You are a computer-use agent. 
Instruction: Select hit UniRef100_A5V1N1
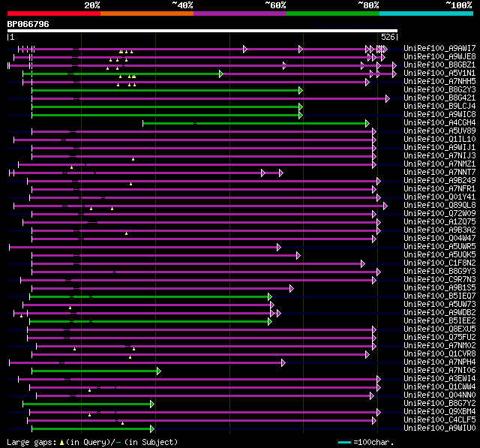coord(439,73)
